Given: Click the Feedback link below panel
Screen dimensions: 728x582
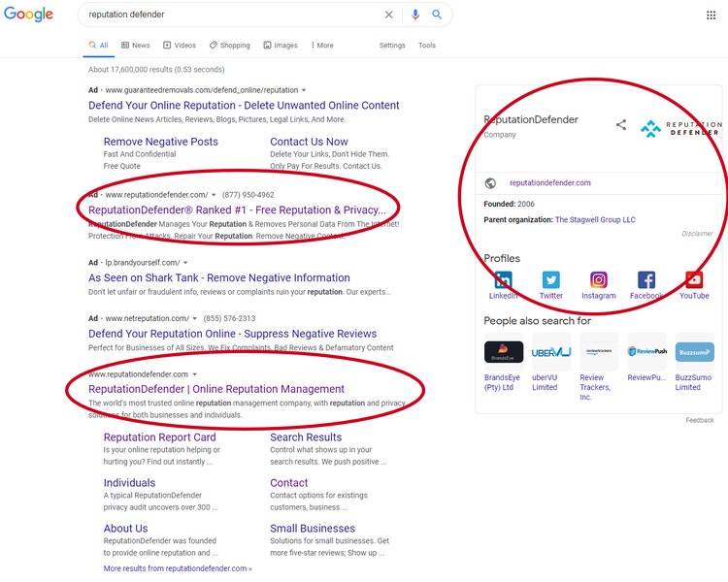Looking at the screenshot, I should 700,420.
